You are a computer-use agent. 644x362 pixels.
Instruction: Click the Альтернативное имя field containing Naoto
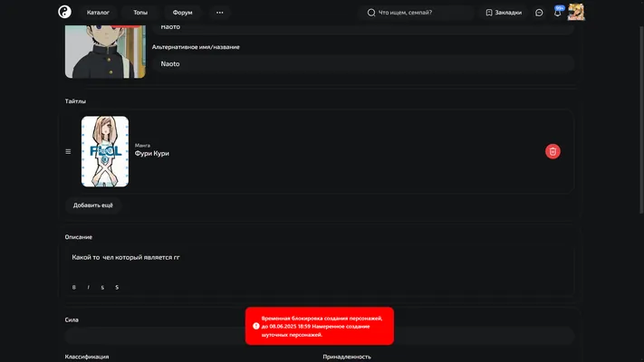click(363, 64)
